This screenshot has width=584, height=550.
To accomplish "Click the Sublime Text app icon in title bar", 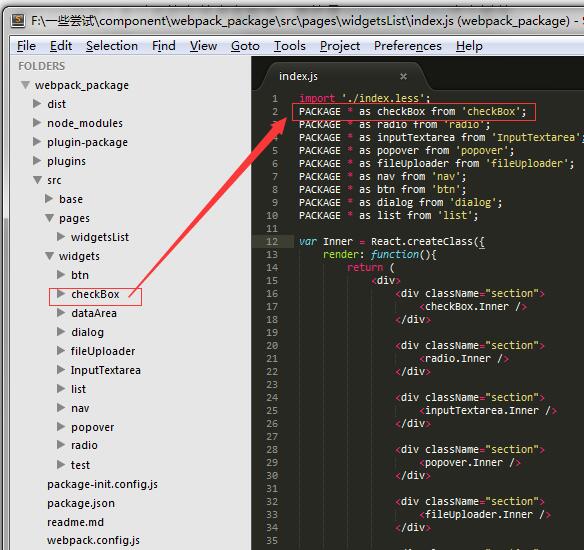I will [x=17, y=21].
